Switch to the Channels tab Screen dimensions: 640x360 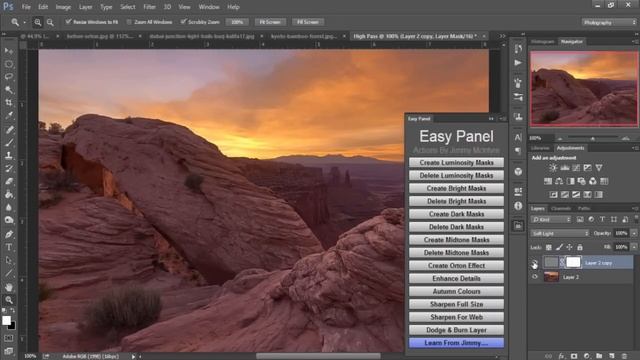561,209
